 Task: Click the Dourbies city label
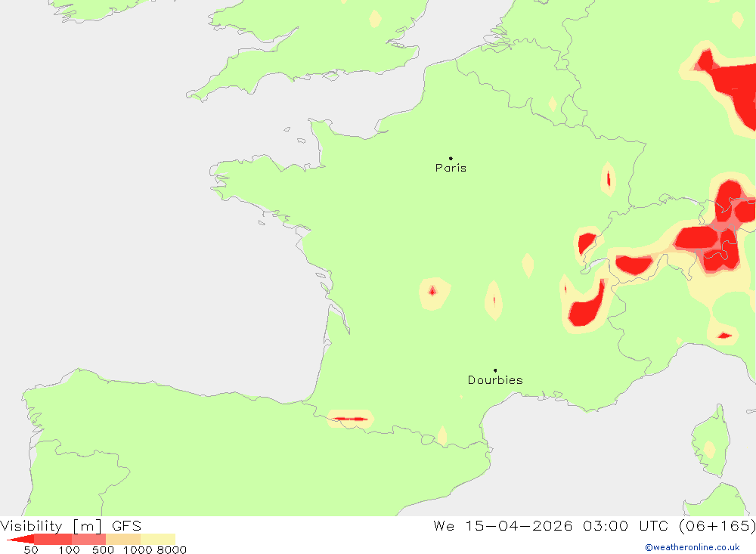click(x=495, y=380)
